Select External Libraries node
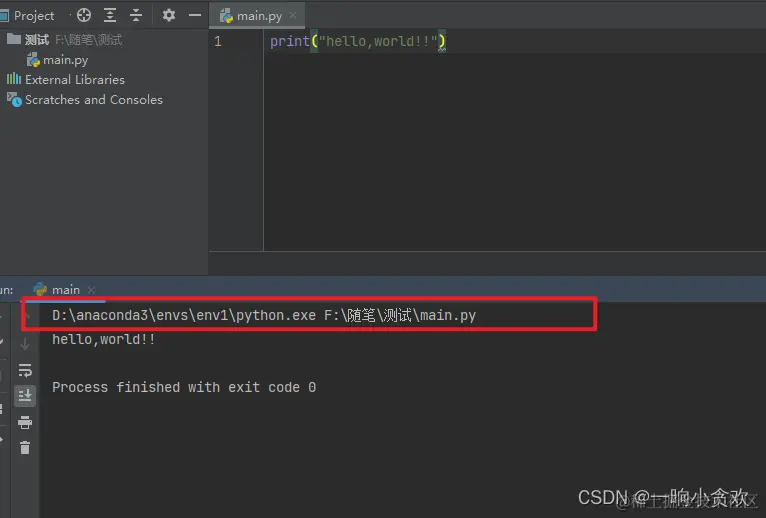The width and height of the screenshot is (766, 518). [x=65, y=79]
